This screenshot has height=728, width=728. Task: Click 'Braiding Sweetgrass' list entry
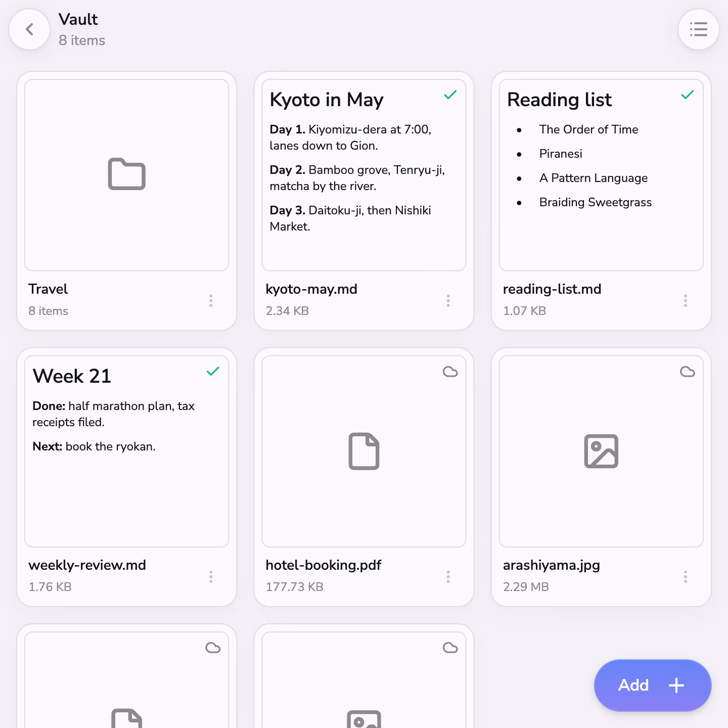pyautogui.click(x=596, y=202)
